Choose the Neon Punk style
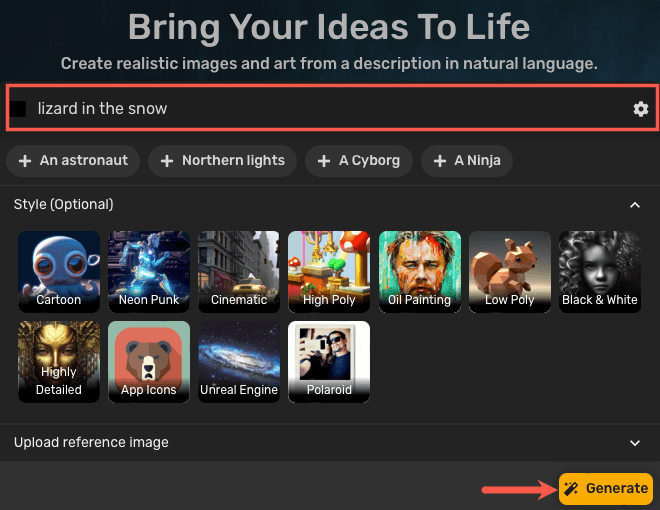The width and height of the screenshot is (660, 510). click(x=149, y=271)
